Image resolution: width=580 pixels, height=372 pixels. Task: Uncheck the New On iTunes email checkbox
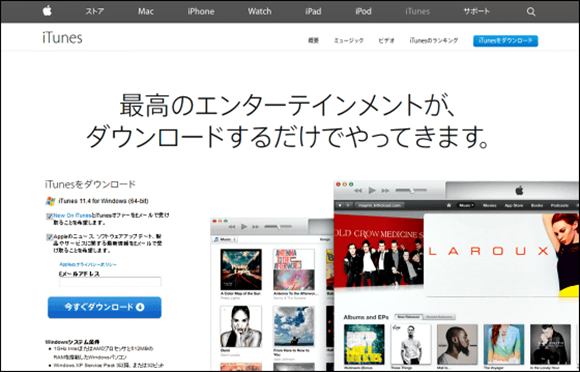coord(49,216)
